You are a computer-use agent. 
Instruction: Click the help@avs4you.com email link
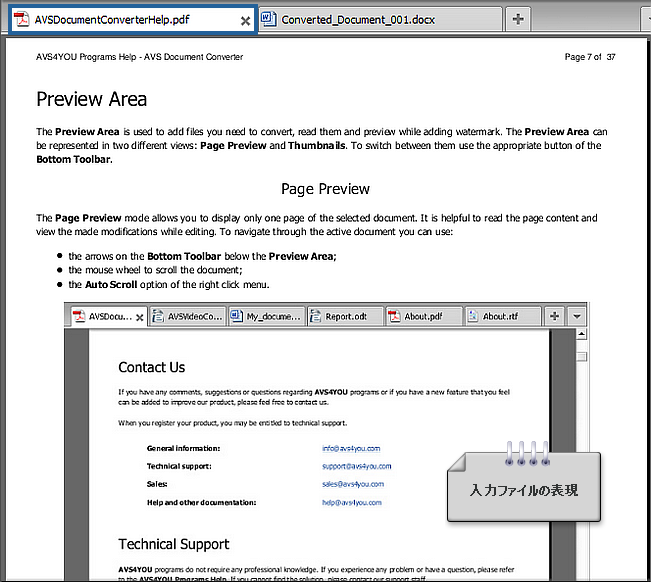tap(352, 502)
